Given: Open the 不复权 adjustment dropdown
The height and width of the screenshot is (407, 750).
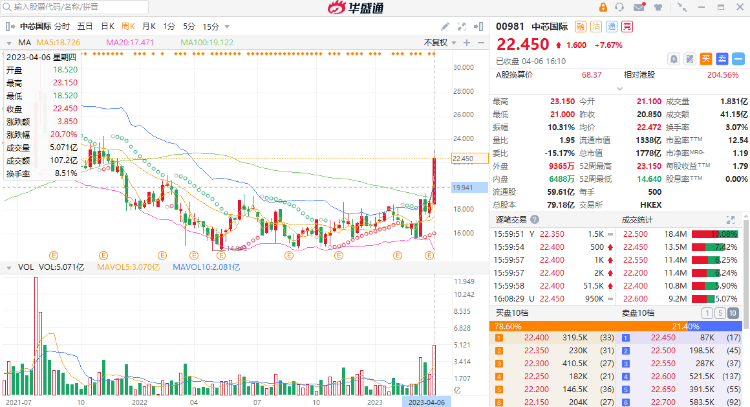Looking at the screenshot, I should [440, 43].
